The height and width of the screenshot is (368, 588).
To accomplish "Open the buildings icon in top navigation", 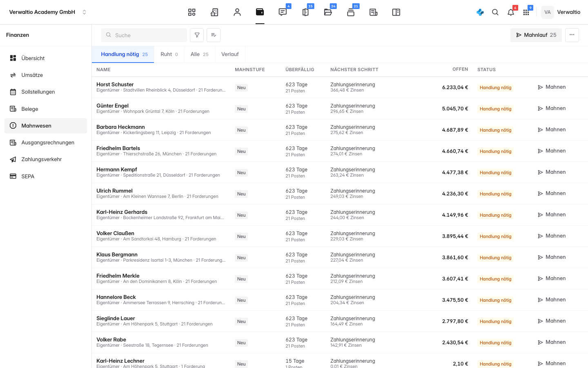I will pos(214,12).
